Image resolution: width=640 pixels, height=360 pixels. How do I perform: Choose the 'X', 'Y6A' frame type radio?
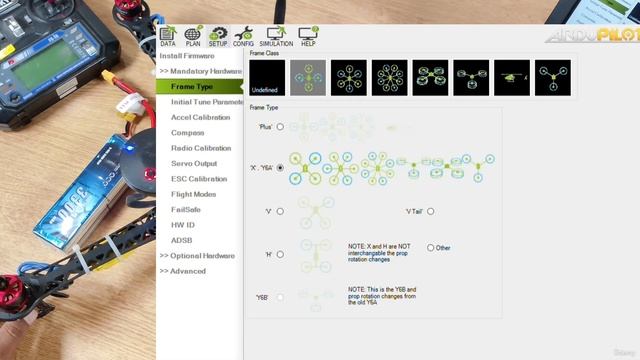click(280, 168)
